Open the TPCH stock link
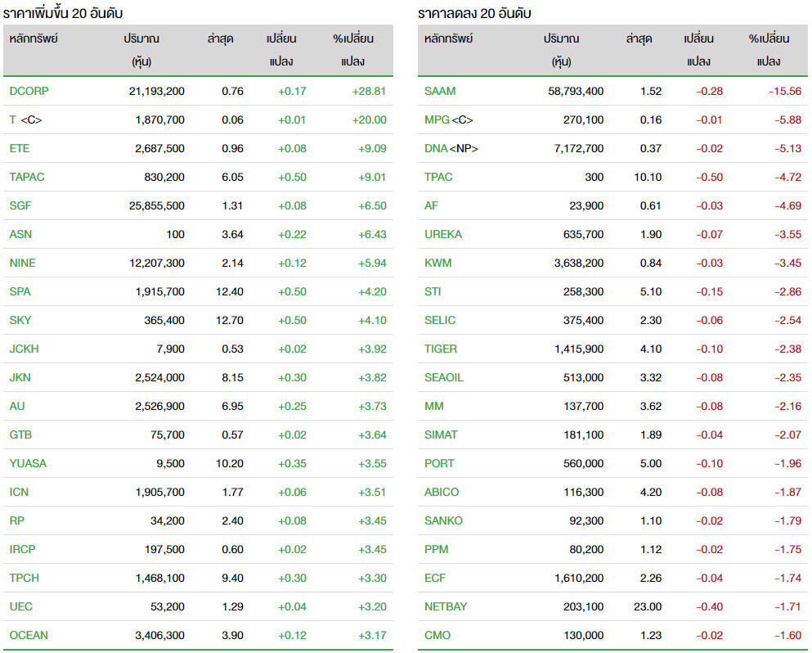This screenshot has height=653, width=812. pyautogui.click(x=25, y=578)
